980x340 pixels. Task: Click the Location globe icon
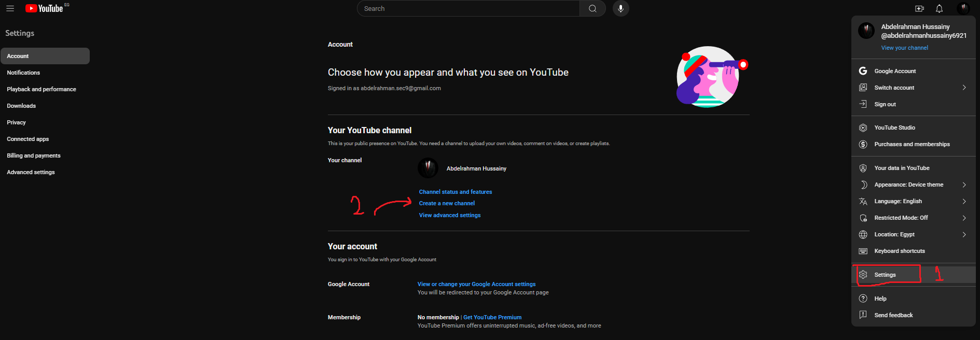863,234
